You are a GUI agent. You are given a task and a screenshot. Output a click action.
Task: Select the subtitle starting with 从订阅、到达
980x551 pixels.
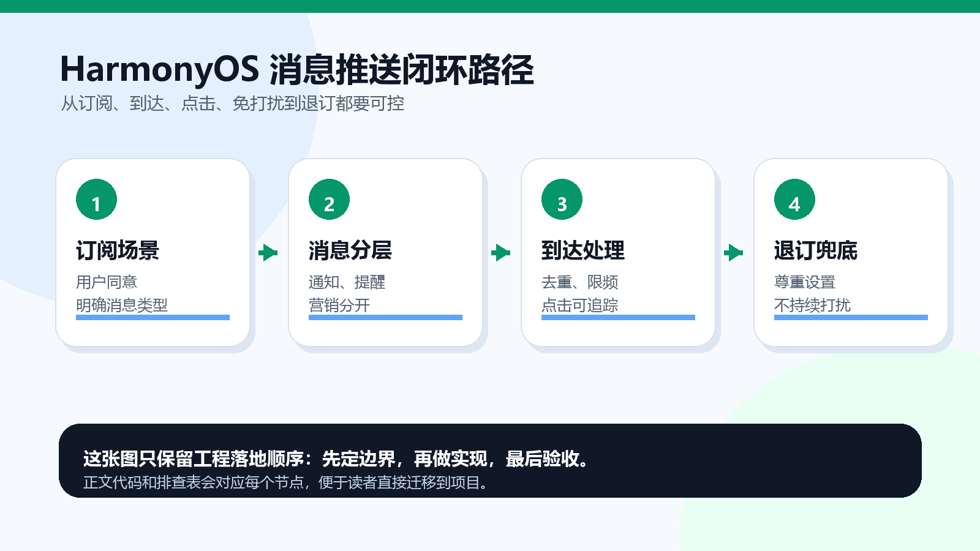[232, 103]
